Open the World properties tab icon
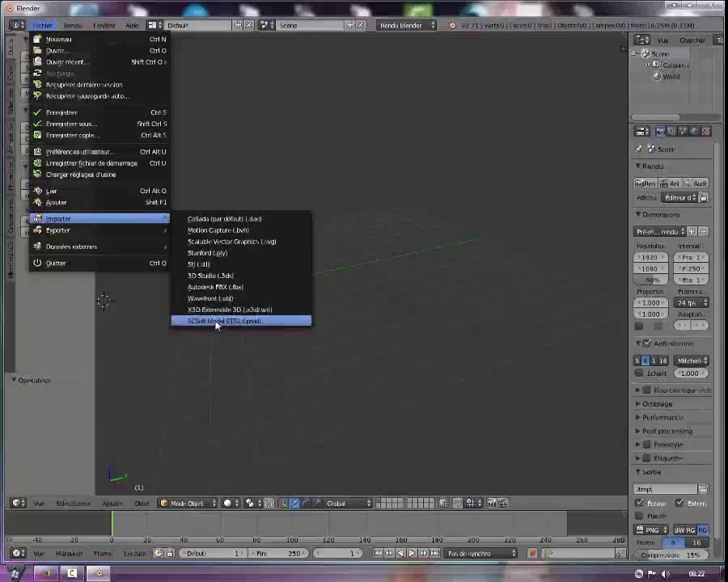The width and height of the screenshot is (728, 582). [694, 132]
